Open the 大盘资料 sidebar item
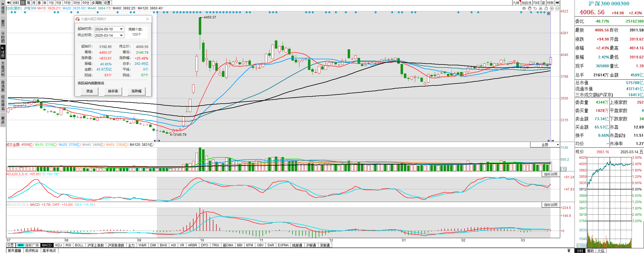The image size is (644, 253). pyautogui.click(x=3, y=69)
